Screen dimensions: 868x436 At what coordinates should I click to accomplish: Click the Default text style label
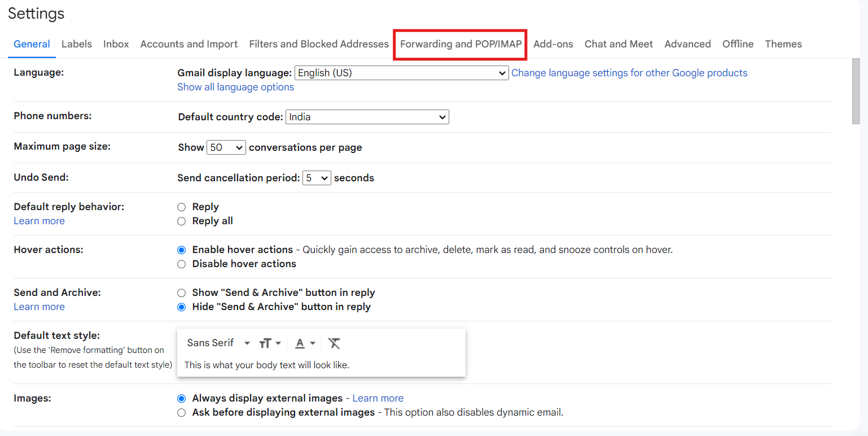coord(56,335)
